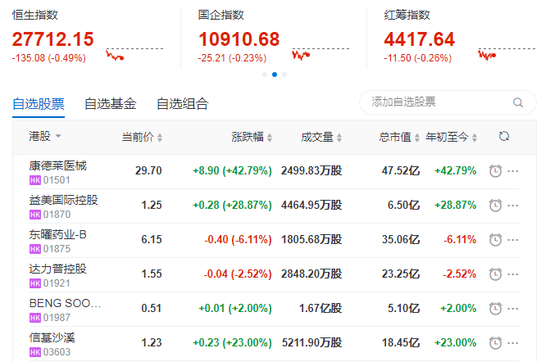Viewport: 550px width, 362px height.
Task: Switch to 自选股票 tab
Action: [39, 104]
